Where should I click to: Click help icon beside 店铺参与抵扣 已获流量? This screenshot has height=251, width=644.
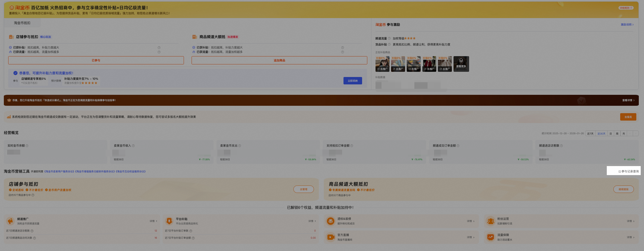tap(159, 52)
